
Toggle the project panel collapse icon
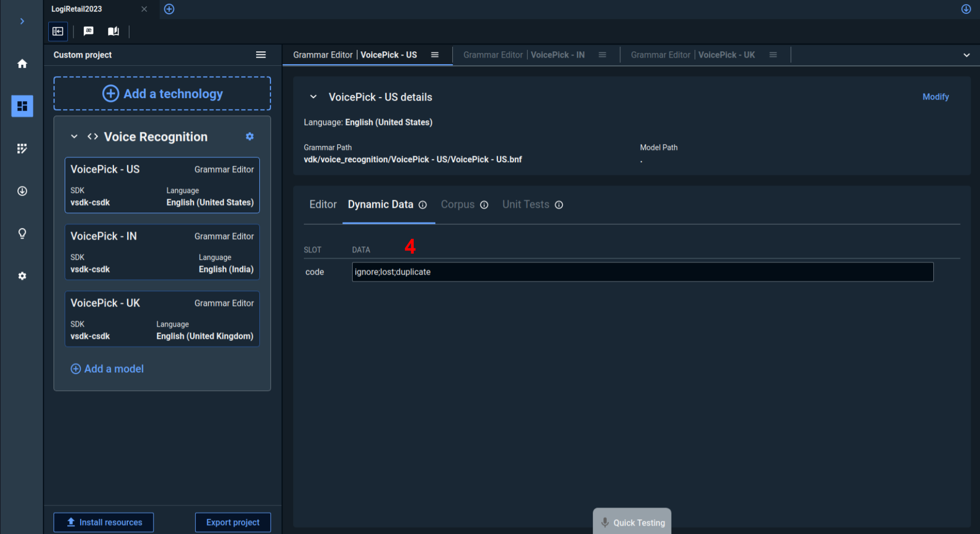pos(58,31)
